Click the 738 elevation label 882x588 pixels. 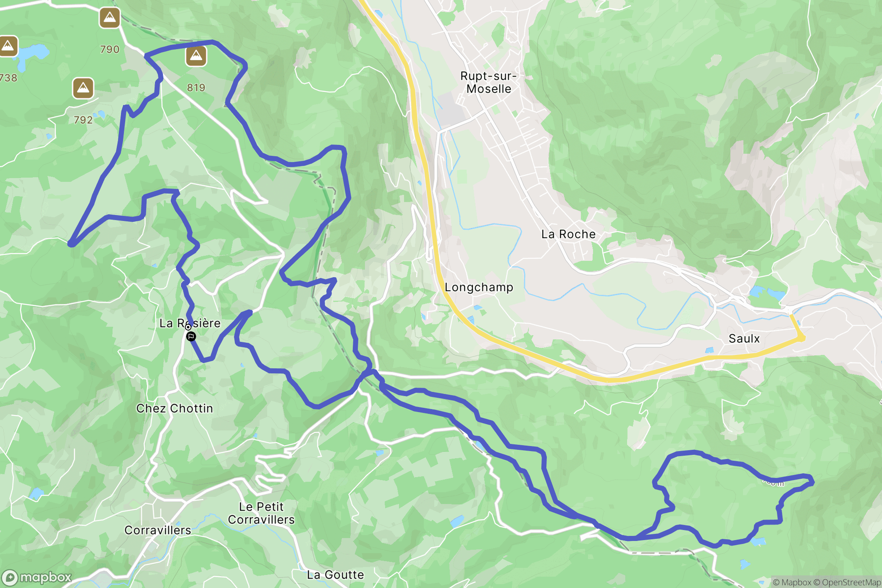coord(8,78)
